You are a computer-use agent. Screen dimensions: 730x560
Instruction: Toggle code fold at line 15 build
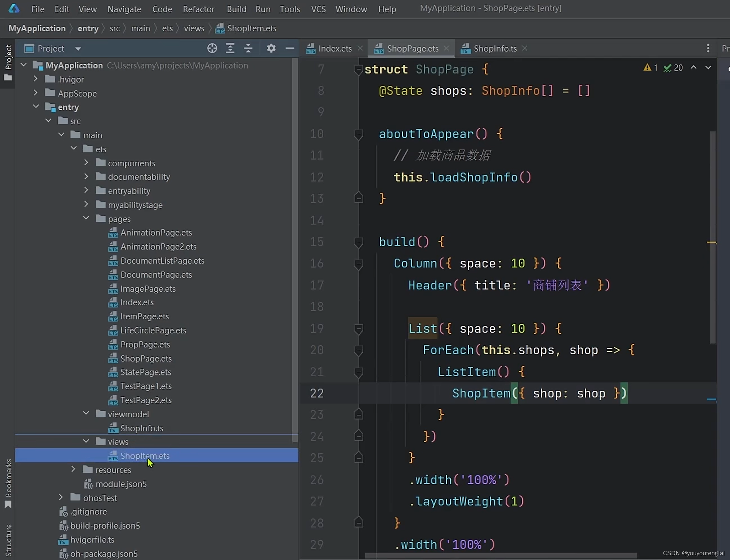pyautogui.click(x=358, y=242)
